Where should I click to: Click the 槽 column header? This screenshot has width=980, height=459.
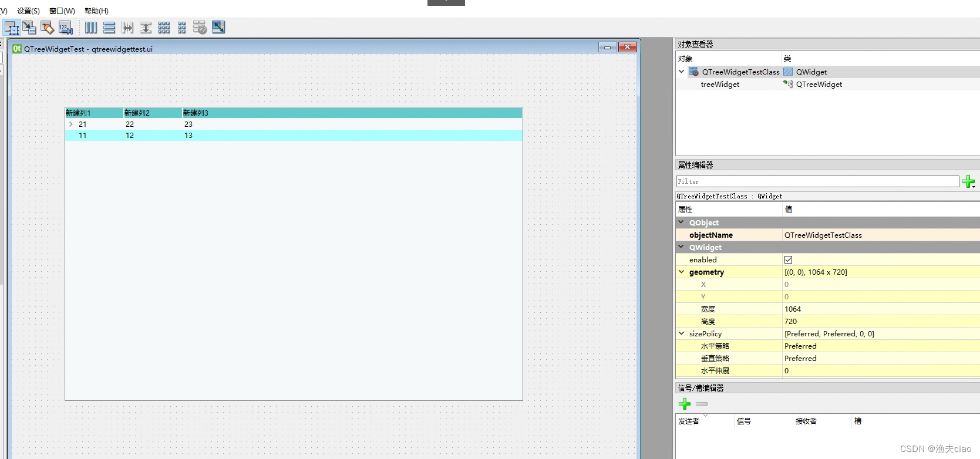tap(916, 421)
